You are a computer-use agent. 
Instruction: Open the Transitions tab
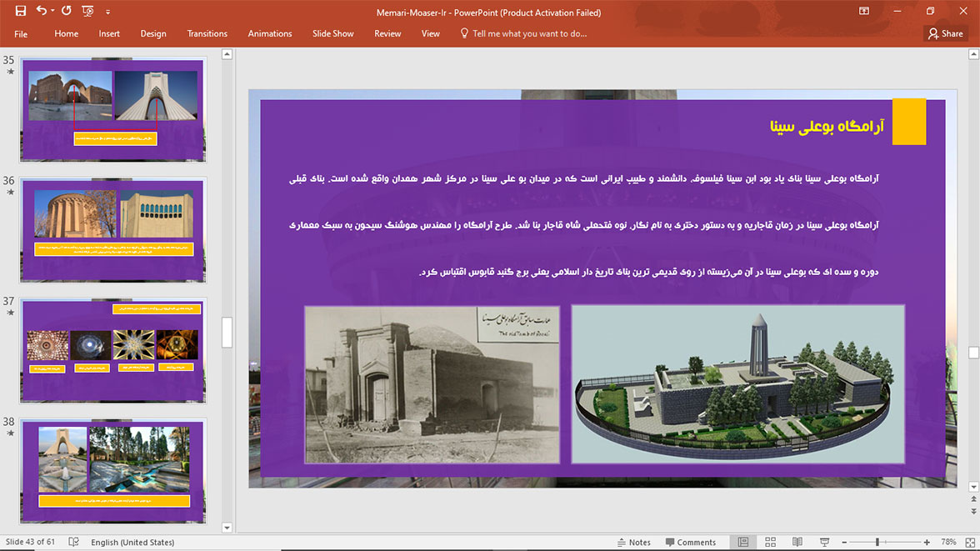(x=207, y=33)
